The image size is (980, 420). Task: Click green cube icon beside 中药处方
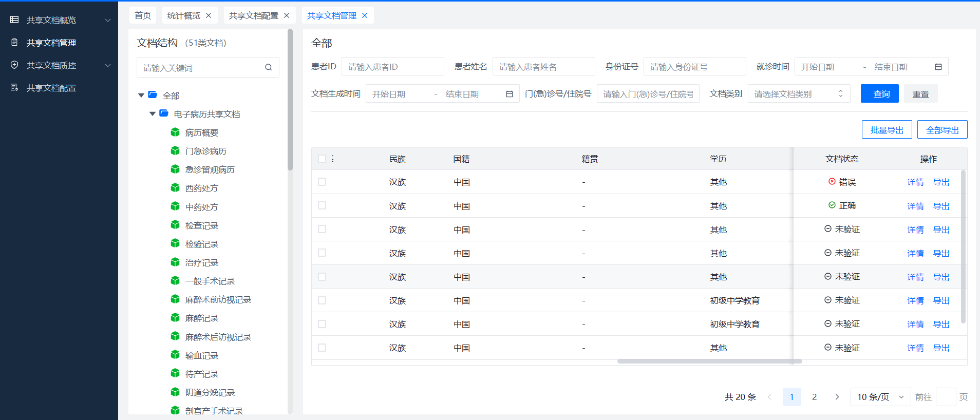(x=175, y=207)
